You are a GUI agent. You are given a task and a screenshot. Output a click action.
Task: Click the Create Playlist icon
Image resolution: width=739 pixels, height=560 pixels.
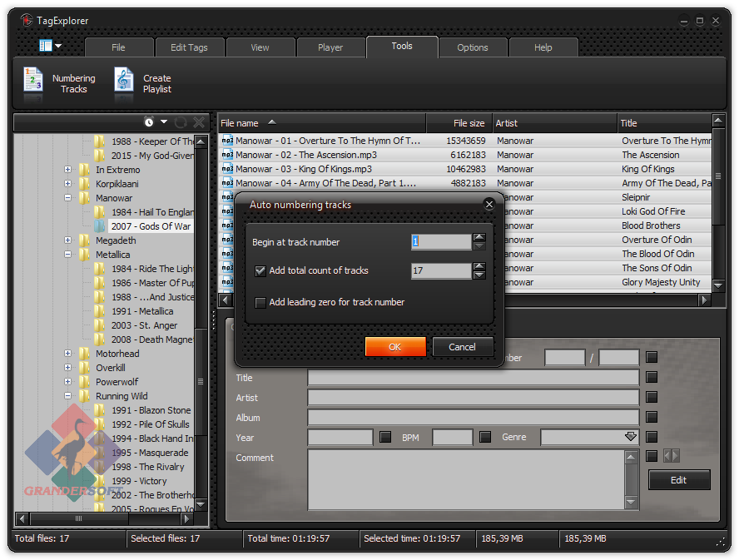(x=123, y=82)
